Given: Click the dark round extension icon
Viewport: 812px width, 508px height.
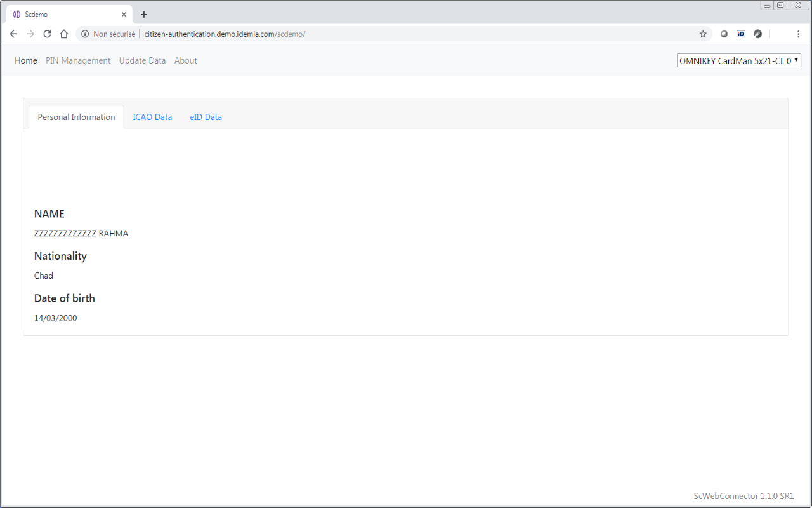Looking at the screenshot, I should (757, 34).
